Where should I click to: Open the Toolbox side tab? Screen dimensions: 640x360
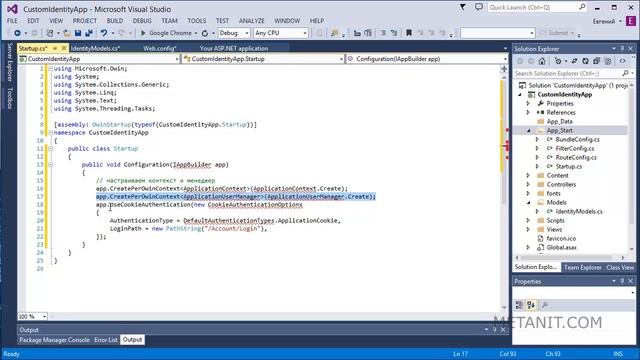(x=9, y=98)
